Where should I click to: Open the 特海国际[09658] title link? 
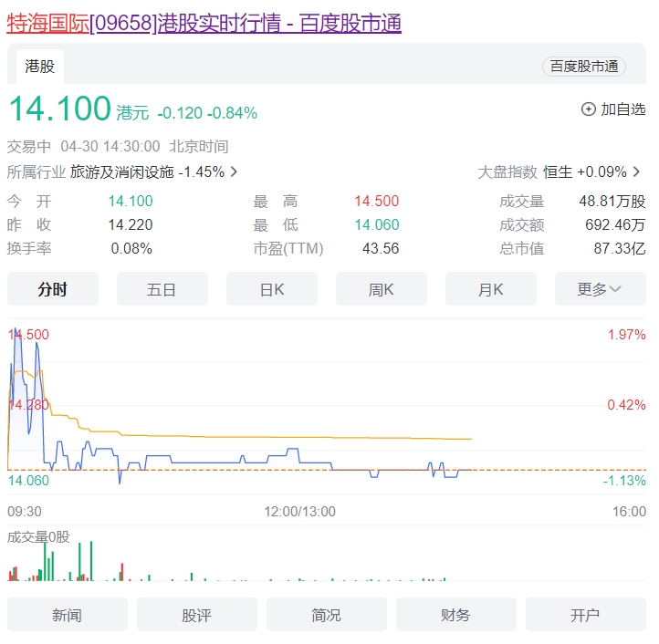pyautogui.click(x=204, y=23)
